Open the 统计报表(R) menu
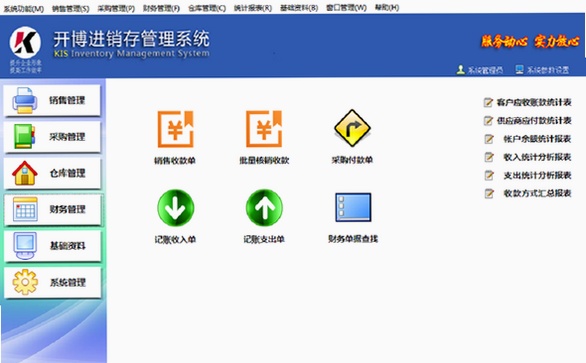The width and height of the screenshot is (586, 363). tap(253, 8)
